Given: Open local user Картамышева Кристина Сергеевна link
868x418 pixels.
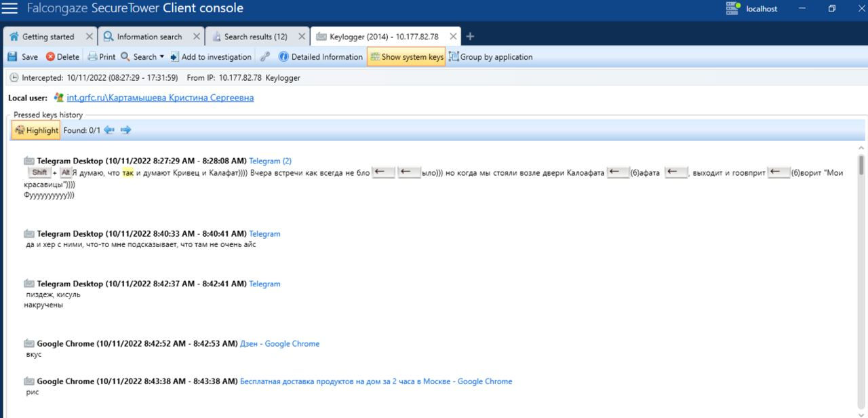Looking at the screenshot, I should [160, 98].
